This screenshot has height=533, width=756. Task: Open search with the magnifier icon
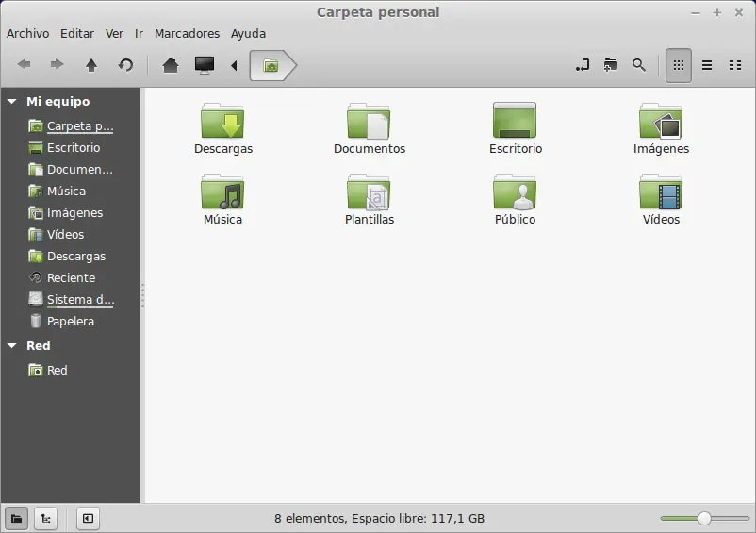pyautogui.click(x=639, y=65)
